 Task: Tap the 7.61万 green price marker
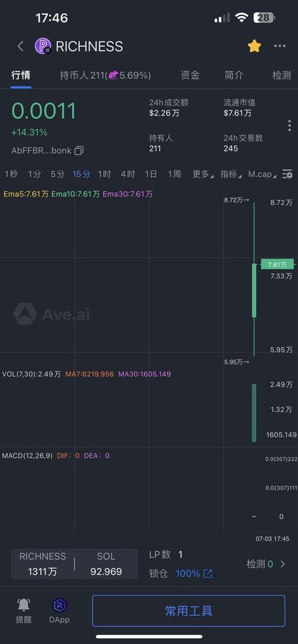pyautogui.click(x=278, y=264)
